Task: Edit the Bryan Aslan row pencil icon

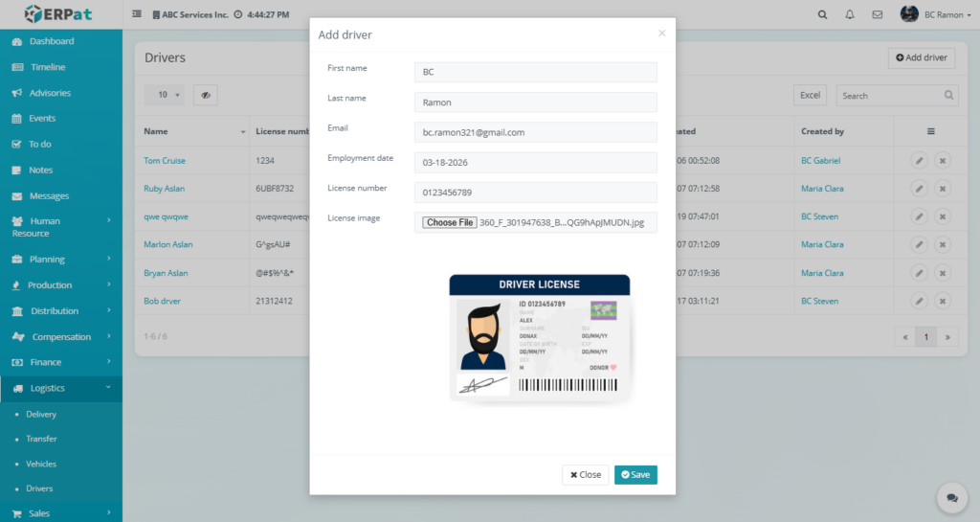Action: (919, 273)
